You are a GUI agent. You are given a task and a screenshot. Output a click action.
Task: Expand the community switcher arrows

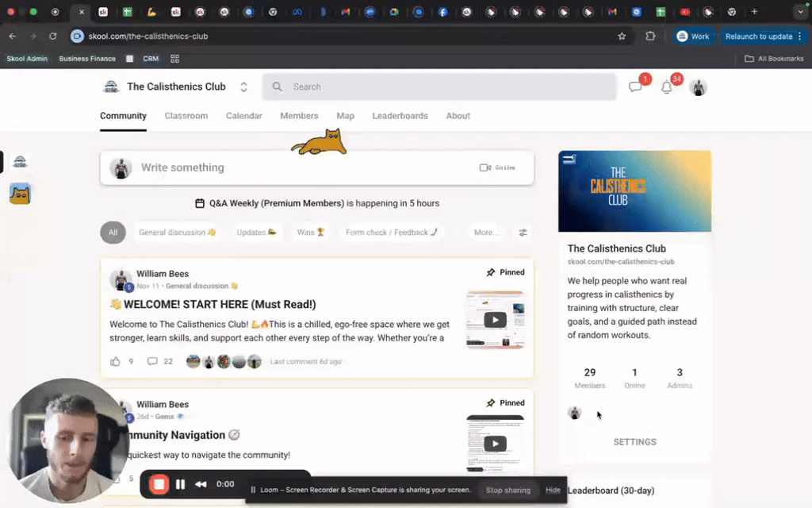(x=243, y=87)
